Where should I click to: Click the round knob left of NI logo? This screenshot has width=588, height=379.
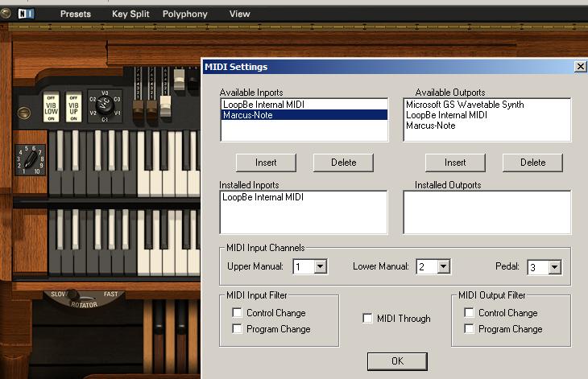coord(6,14)
